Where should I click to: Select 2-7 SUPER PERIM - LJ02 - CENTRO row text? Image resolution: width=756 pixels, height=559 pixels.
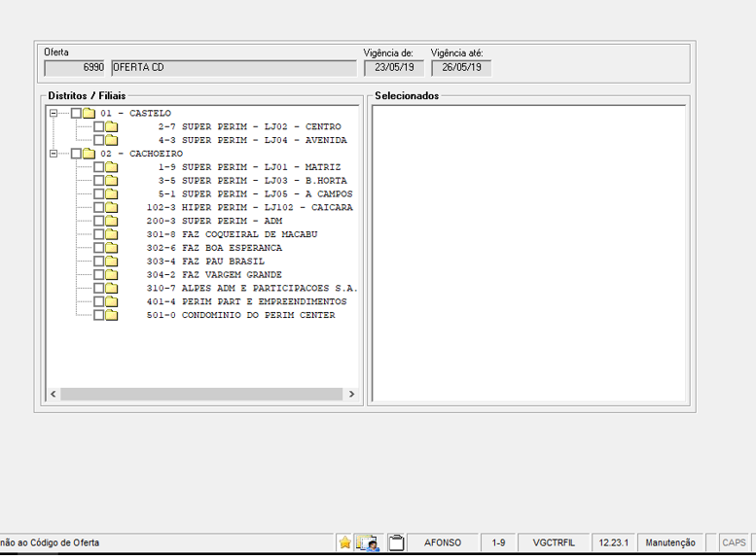point(250,126)
